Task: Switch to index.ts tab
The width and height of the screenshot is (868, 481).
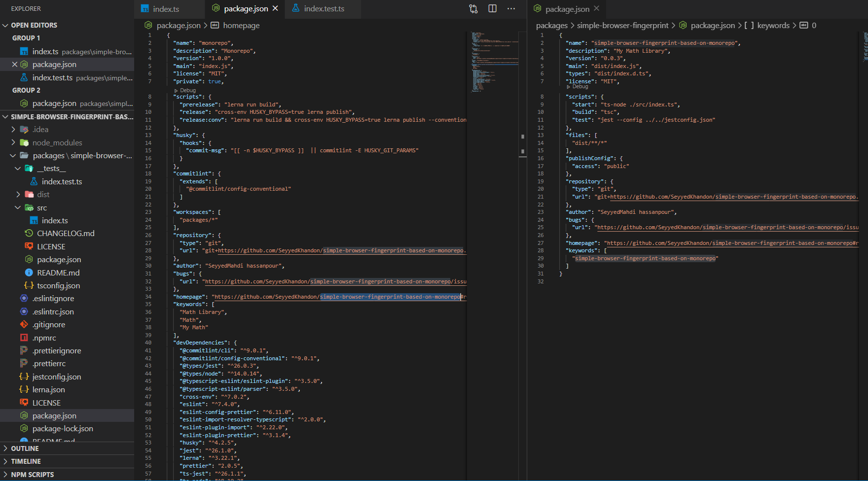Action: 166,9
